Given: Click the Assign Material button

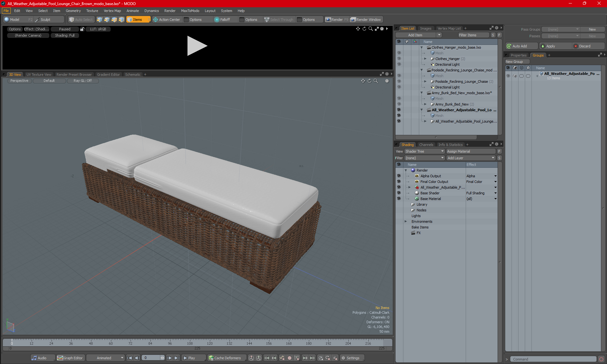Looking at the screenshot, I should point(470,151).
